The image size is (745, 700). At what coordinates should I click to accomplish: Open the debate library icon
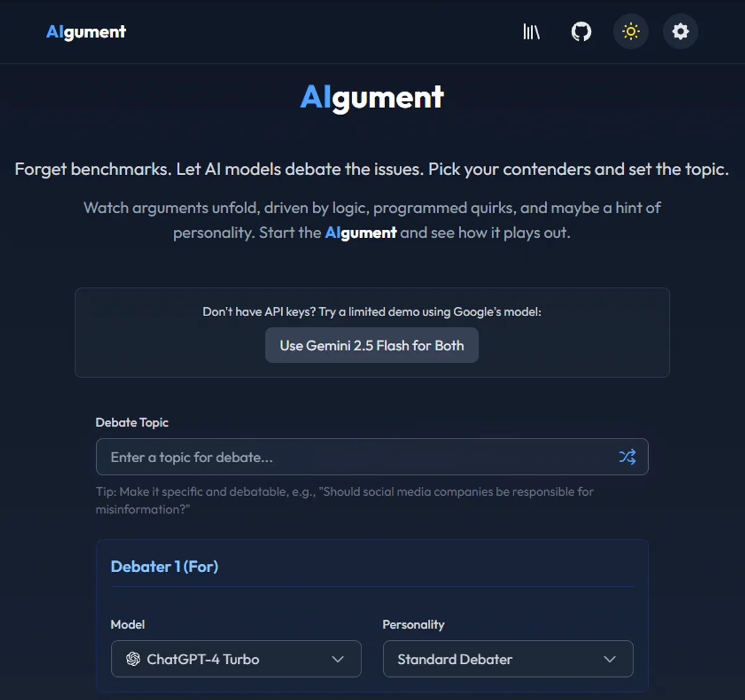click(x=531, y=32)
